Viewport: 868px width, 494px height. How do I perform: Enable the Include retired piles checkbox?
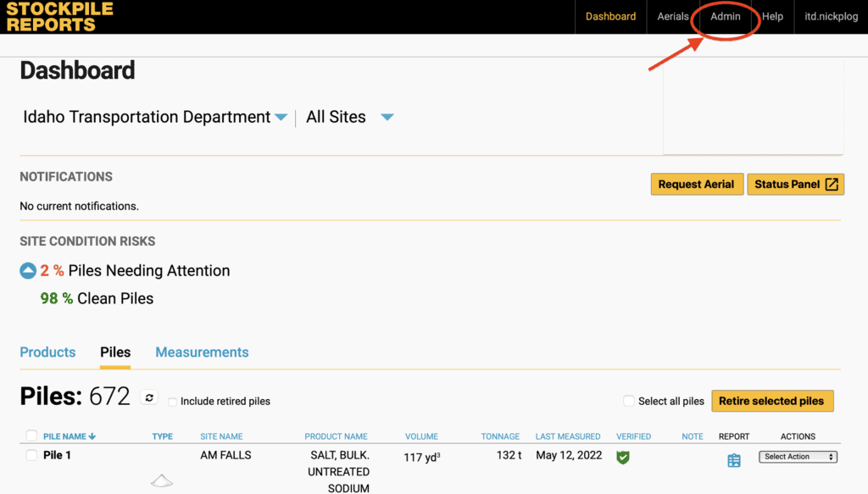pyautogui.click(x=173, y=402)
